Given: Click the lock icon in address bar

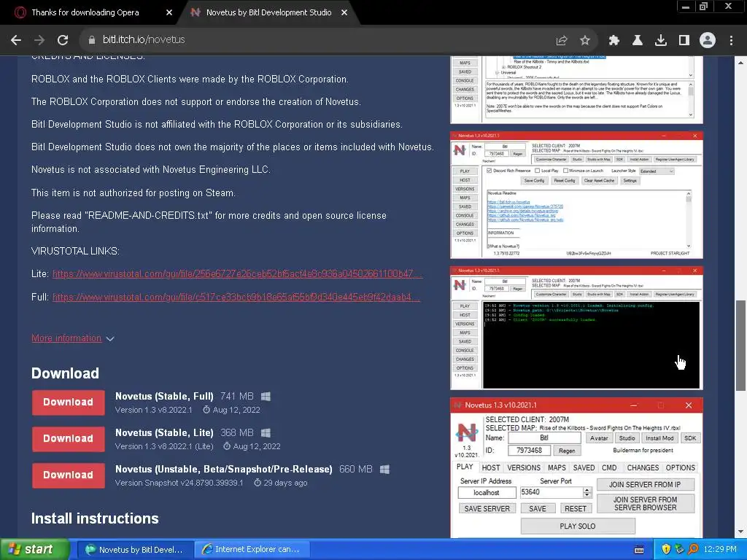Looking at the screenshot, I should [91, 40].
